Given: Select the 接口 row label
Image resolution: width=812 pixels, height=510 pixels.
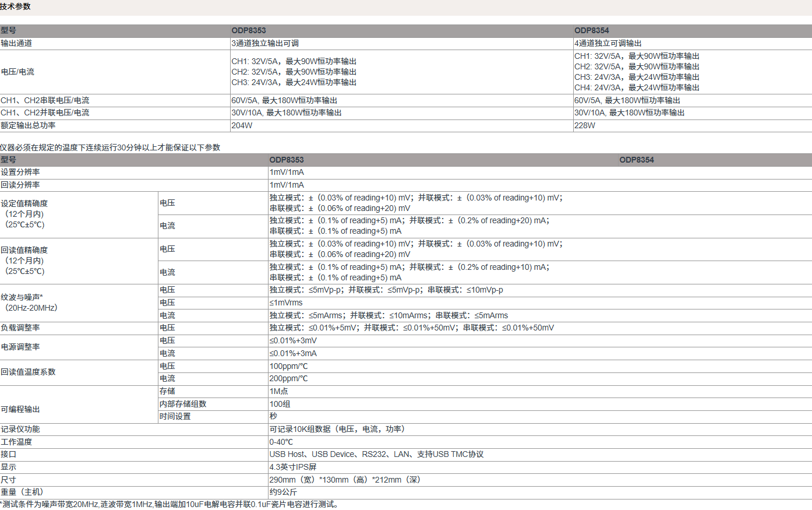Looking at the screenshot, I should (9, 454).
